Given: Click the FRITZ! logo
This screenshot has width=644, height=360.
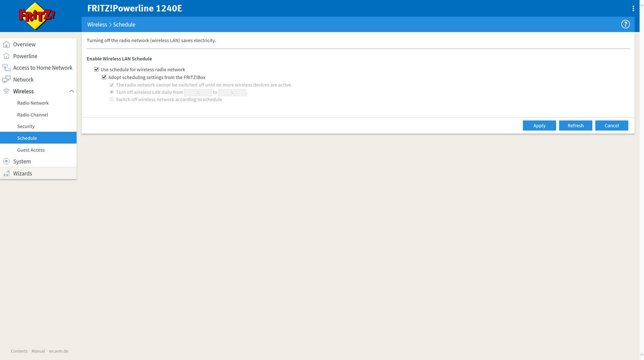Looking at the screenshot, I should coord(37,16).
